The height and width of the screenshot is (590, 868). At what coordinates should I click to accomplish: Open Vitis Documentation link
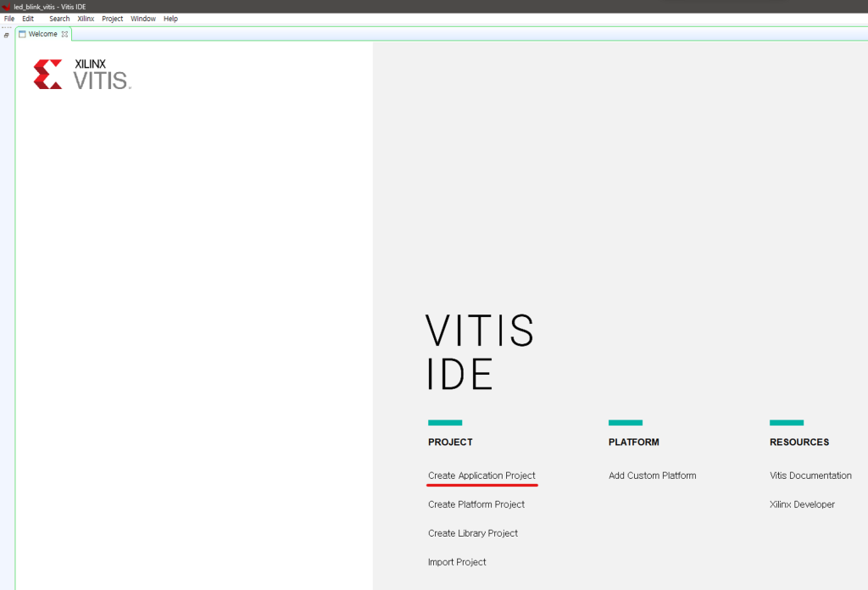810,476
